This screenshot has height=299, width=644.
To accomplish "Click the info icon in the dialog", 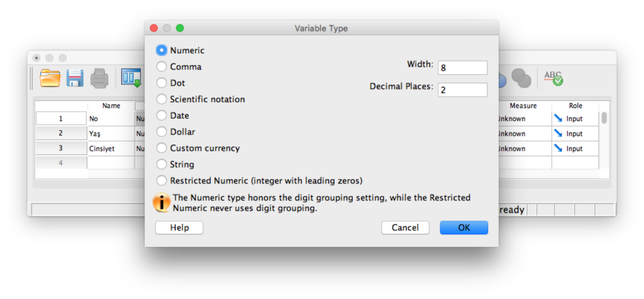I will [162, 202].
